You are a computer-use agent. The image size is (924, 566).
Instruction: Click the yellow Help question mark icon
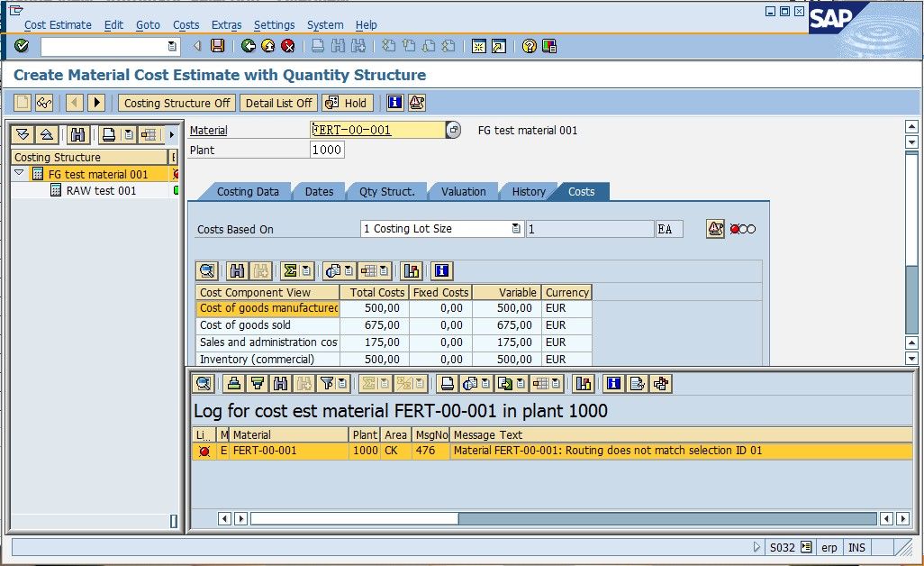pyautogui.click(x=530, y=46)
